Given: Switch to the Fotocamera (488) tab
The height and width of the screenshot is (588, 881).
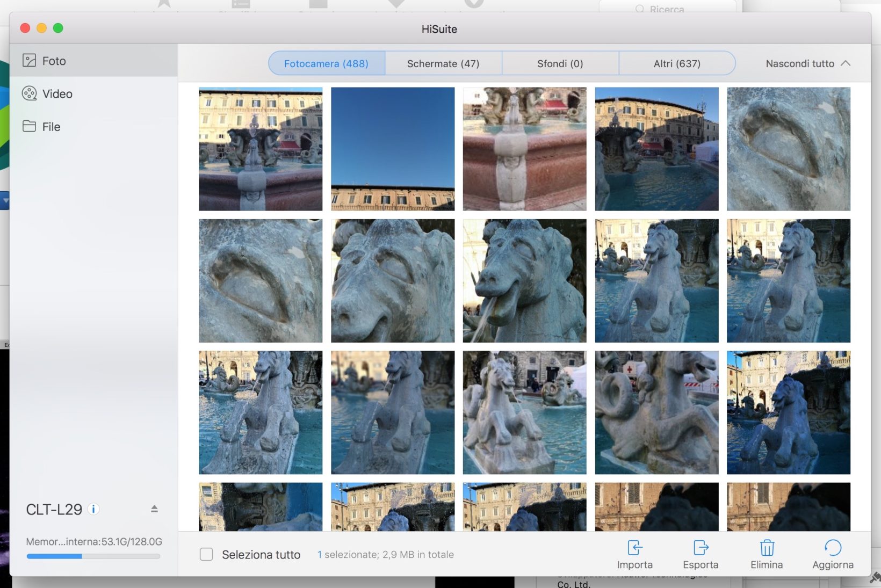Looking at the screenshot, I should [x=327, y=63].
